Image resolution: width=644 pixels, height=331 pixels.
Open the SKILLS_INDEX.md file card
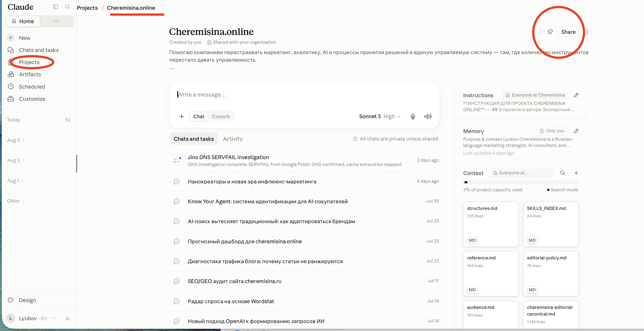tap(551, 224)
